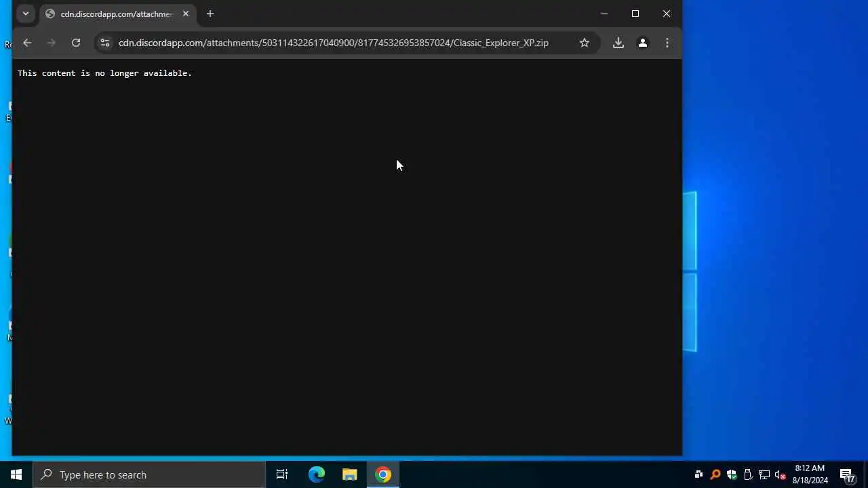Screen dimensions: 868x488
Task: Open Chrome downloads panel
Action: 618,43
